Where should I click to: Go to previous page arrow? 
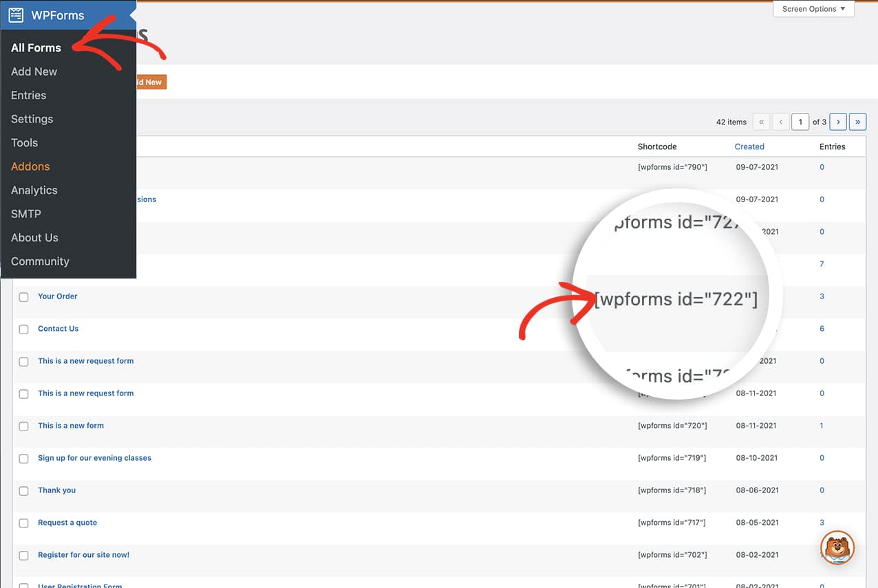(x=780, y=122)
